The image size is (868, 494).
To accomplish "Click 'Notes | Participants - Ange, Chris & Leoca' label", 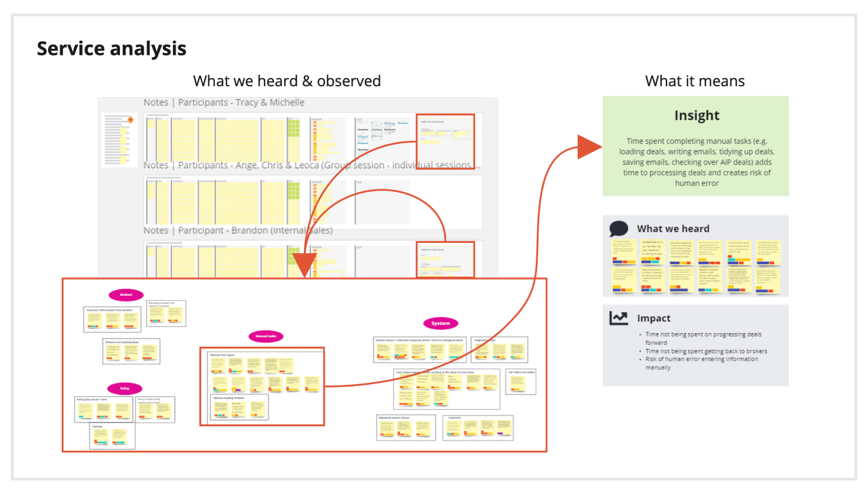I will [312, 165].
